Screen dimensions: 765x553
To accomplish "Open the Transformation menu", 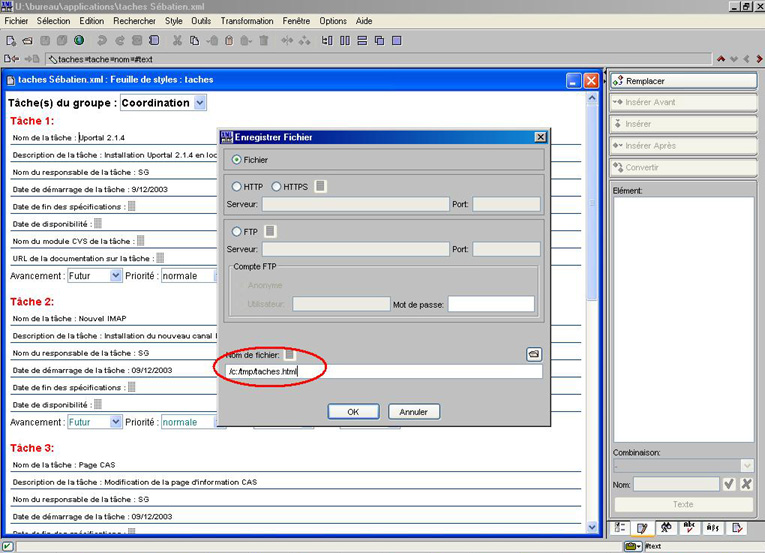I will pyautogui.click(x=246, y=20).
